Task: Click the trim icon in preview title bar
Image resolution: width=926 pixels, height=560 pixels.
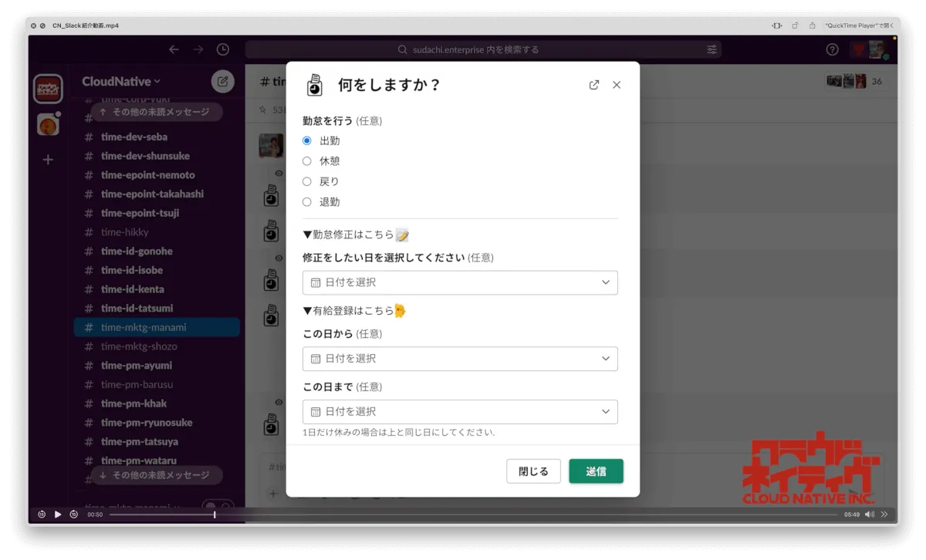Action: coord(777,25)
